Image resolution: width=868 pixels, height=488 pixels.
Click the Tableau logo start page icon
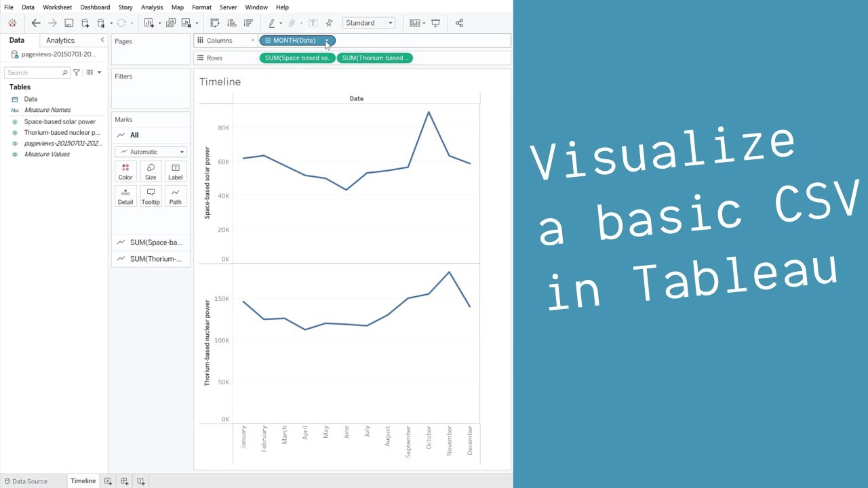pyautogui.click(x=12, y=23)
